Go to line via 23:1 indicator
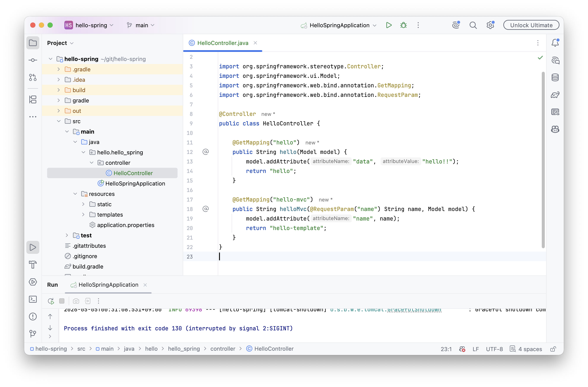 (x=446, y=349)
